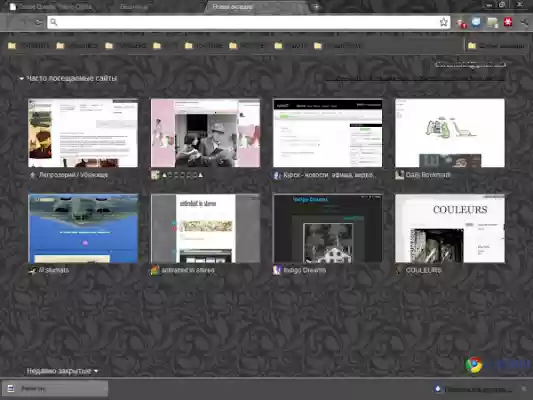Open the Курск - новости, афиша link
The height and width of the screenshot is (400, 533).
click(329, 175)
